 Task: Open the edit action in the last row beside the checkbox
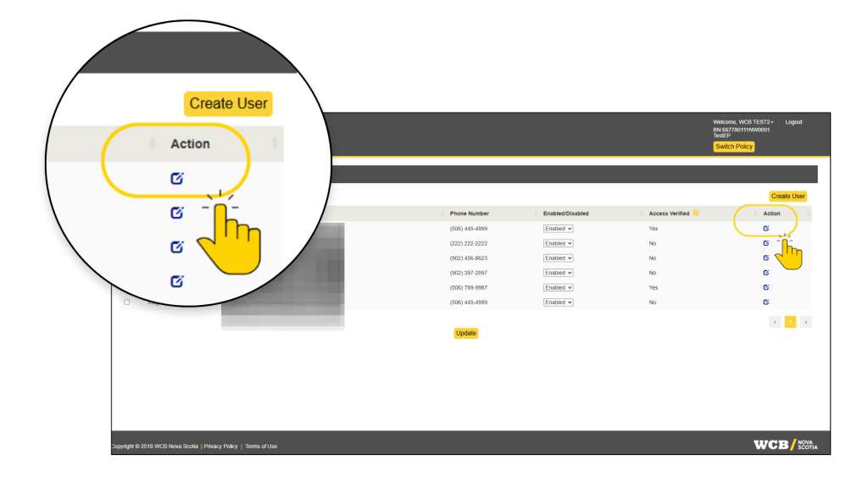(x=766, y=302)
